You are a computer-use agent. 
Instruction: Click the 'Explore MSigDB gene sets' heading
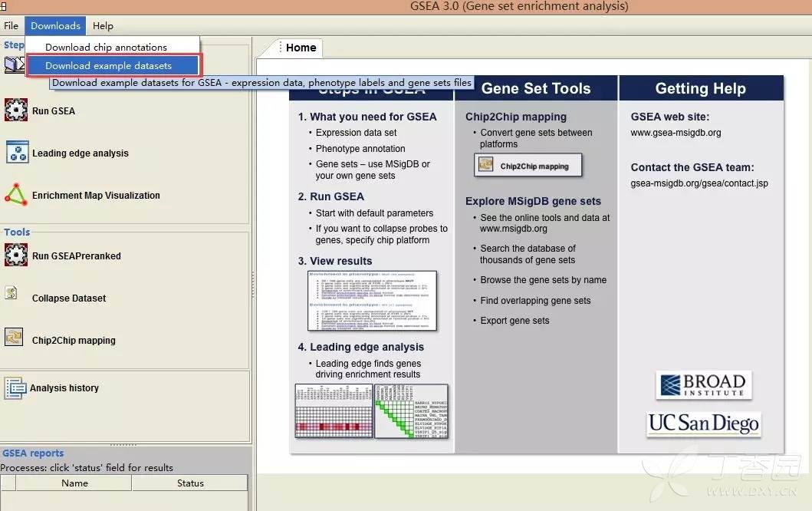pos(534,201)
